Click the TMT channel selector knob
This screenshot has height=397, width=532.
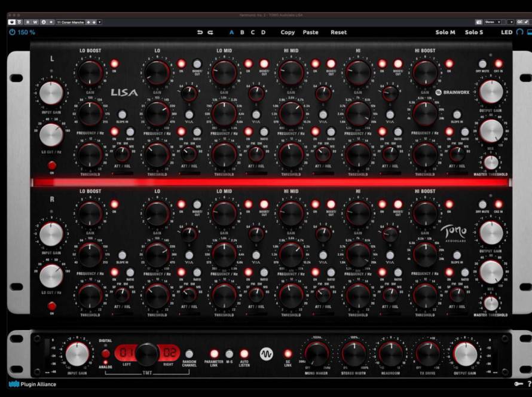(147, 354)
